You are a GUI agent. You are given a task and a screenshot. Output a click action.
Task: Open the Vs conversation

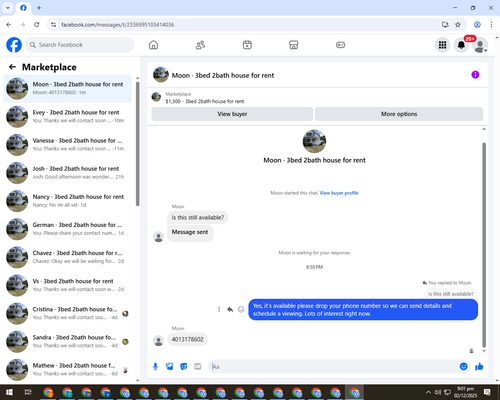click(x=67, y=285)
